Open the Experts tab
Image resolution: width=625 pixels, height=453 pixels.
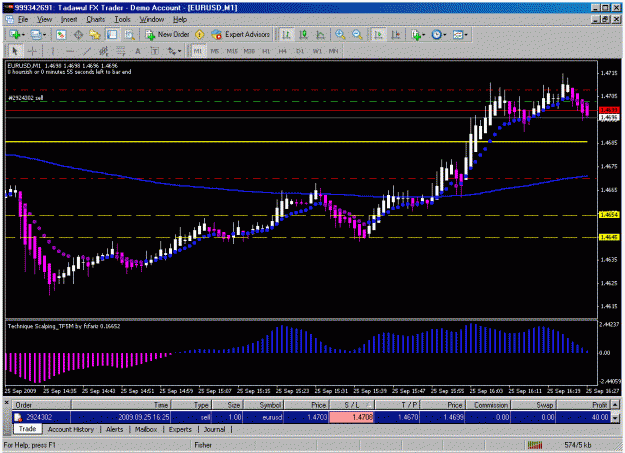point(180,429)
